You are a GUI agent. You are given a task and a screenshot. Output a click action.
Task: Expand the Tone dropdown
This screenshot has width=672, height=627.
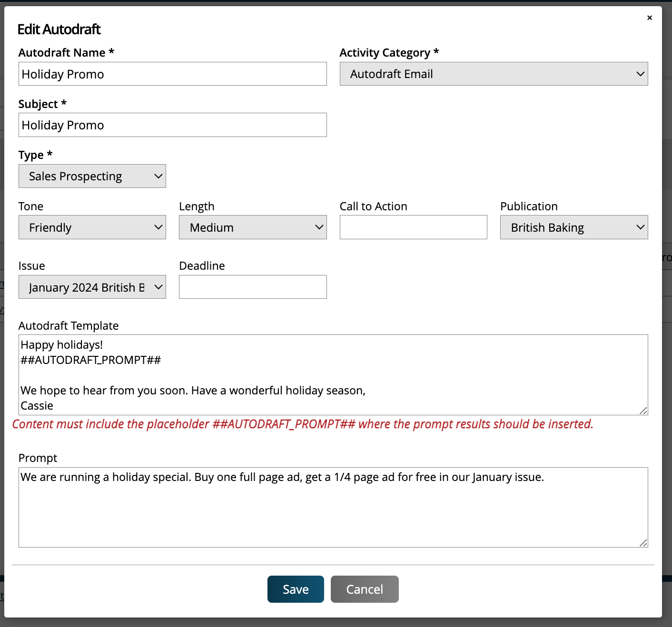point(92,227)
